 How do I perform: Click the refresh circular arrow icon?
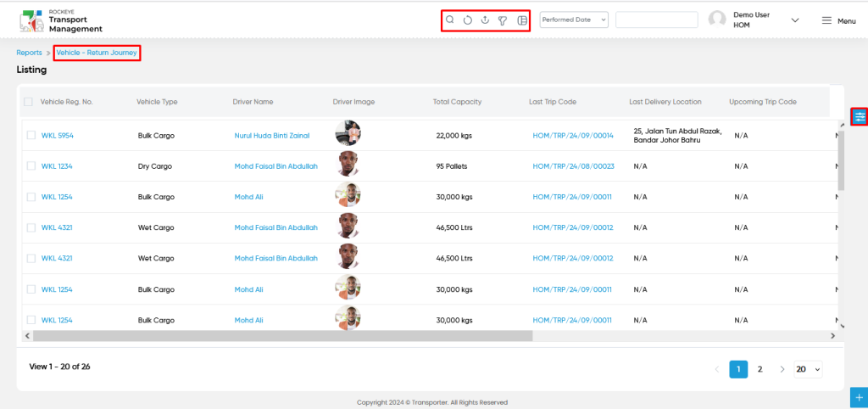click(x=468, y=20)
